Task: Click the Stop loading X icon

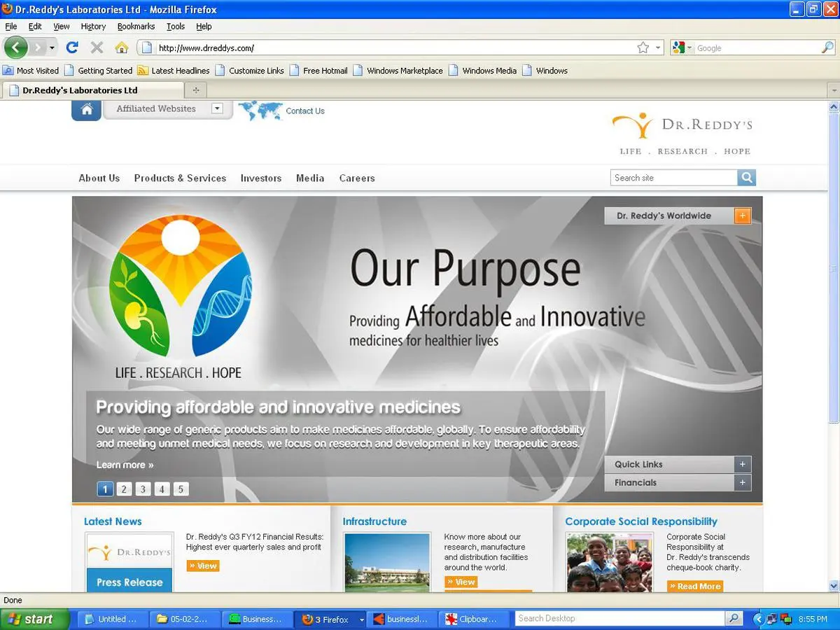Action: point(97,48)
